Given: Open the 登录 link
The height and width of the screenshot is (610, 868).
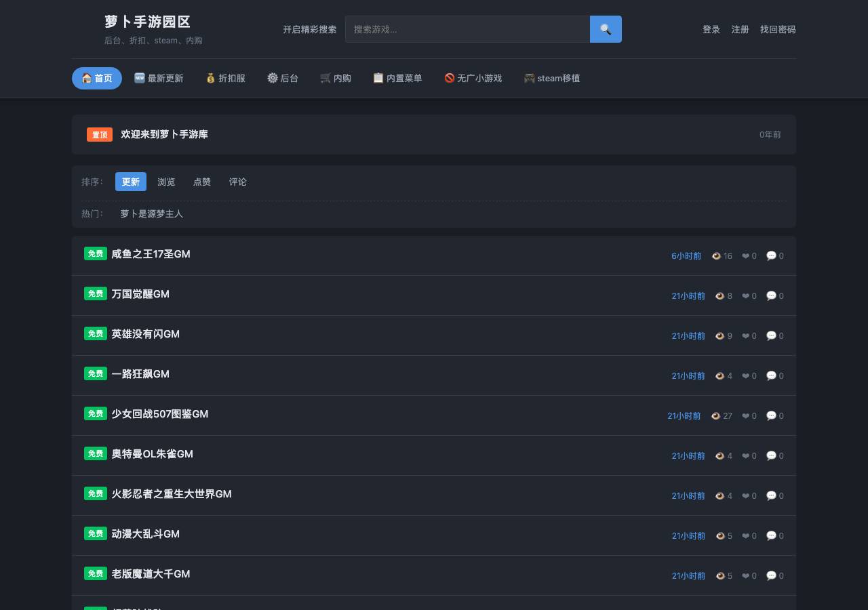Looking at the screenshot, I should point(711,29).
